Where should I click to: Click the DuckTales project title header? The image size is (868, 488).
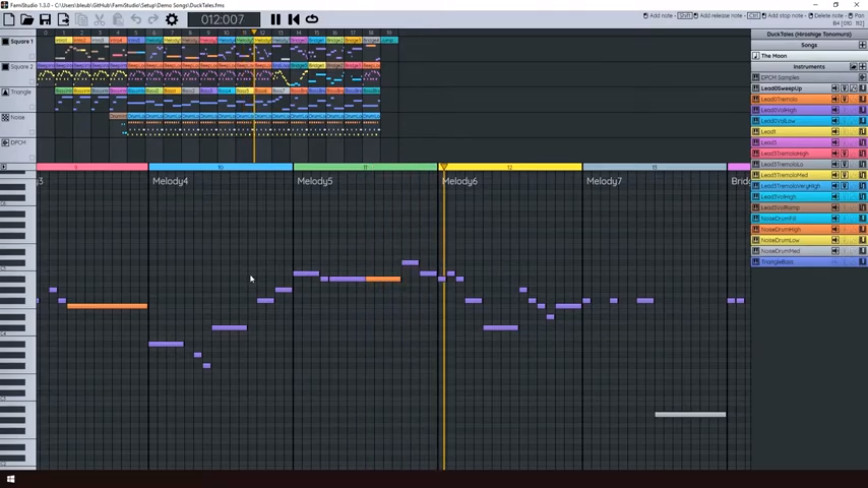[809, 34]
